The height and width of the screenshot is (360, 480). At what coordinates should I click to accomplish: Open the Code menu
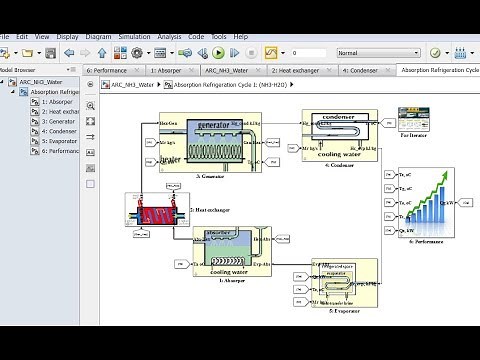click(x=196, y=37)
